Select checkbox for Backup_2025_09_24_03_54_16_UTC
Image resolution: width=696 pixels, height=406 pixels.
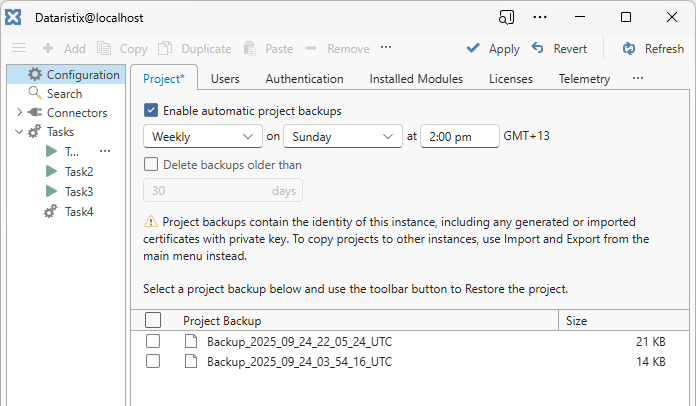pos(153,361)
